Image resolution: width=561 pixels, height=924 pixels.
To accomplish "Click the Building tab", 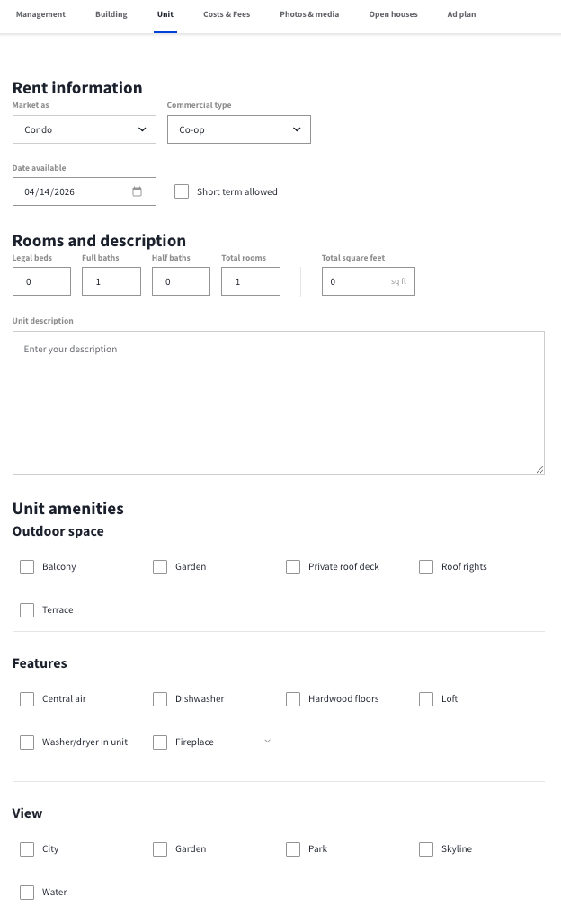I will pyautogui.click(x=111, y=14).
